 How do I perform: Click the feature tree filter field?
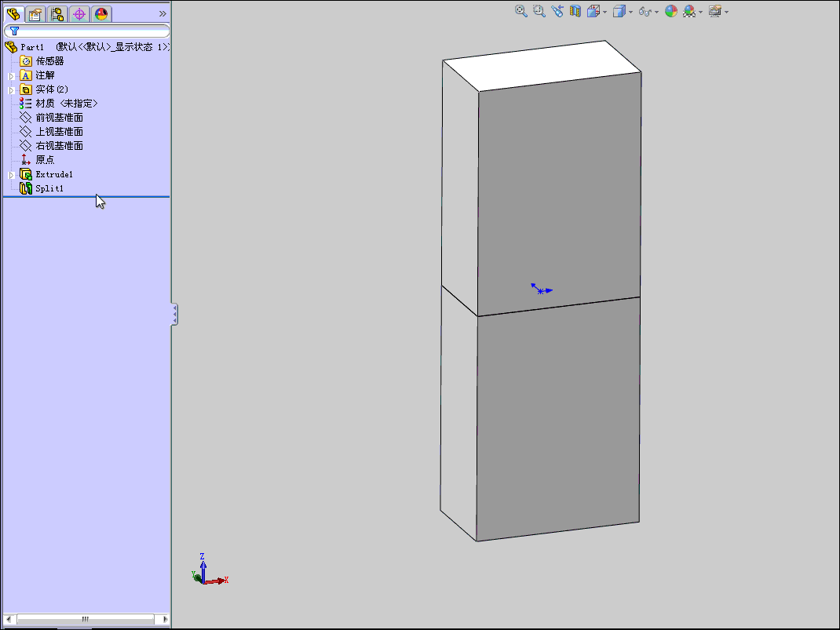(x=87, y=31)
